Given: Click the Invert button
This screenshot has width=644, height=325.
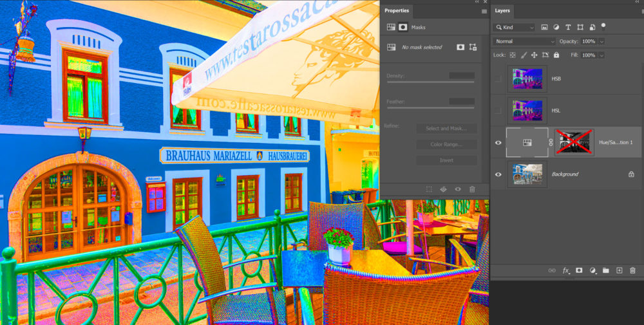Looking at the screenshot, I should pyautogui.click(x=446, y=160).
